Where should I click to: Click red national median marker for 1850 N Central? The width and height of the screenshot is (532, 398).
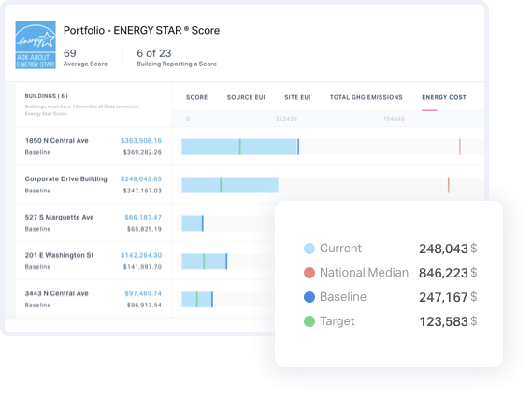(x=460, y=147)
